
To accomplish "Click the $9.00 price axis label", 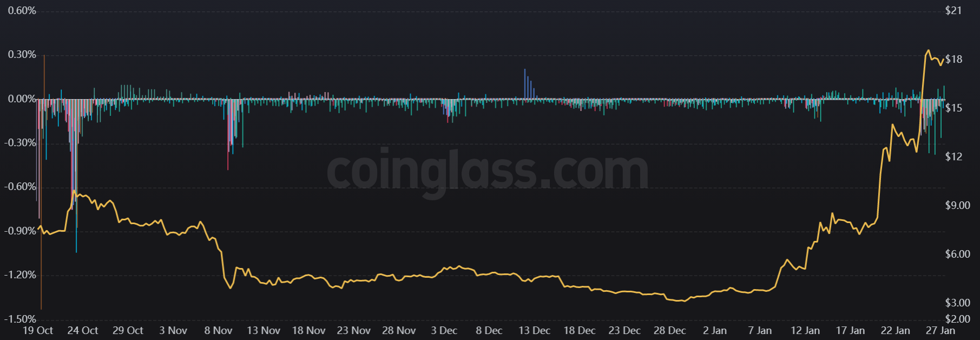I will point(957,205).
